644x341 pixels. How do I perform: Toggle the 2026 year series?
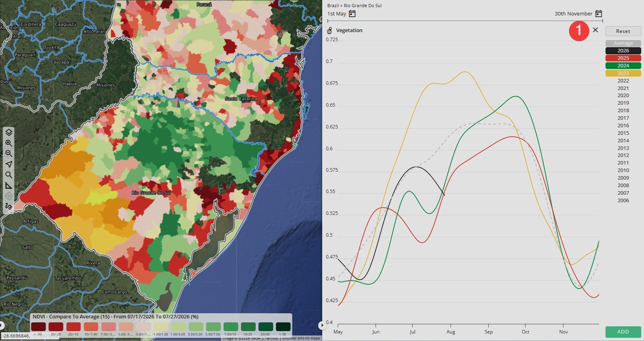[x=623, y=51]
